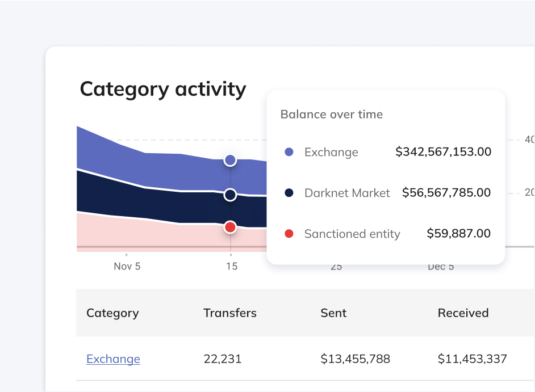Select the Dec 5 axis label
The width and height of the screenshot is (535, 392).
441,266
